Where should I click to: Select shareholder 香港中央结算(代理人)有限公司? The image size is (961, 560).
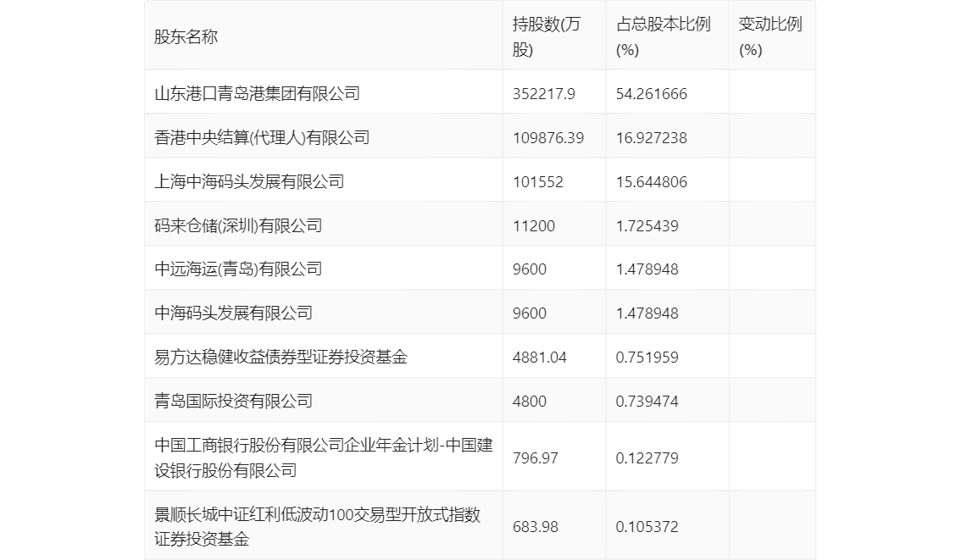[262, 138]
